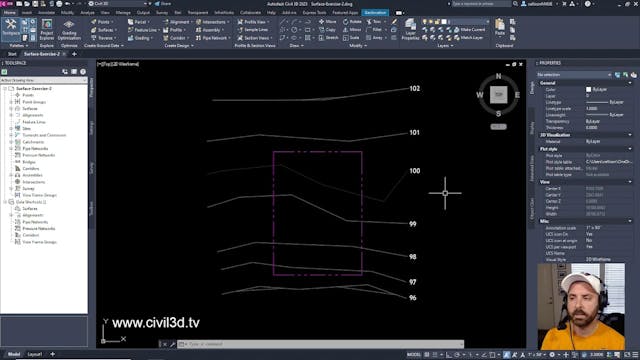
Task: Expand the Modify panel flyout
Action: coord(358,46)
